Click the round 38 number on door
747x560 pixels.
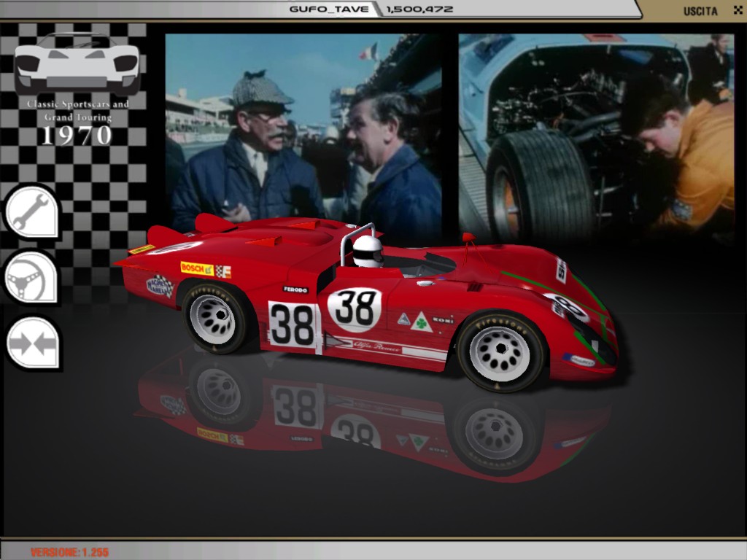pos(355,309)
